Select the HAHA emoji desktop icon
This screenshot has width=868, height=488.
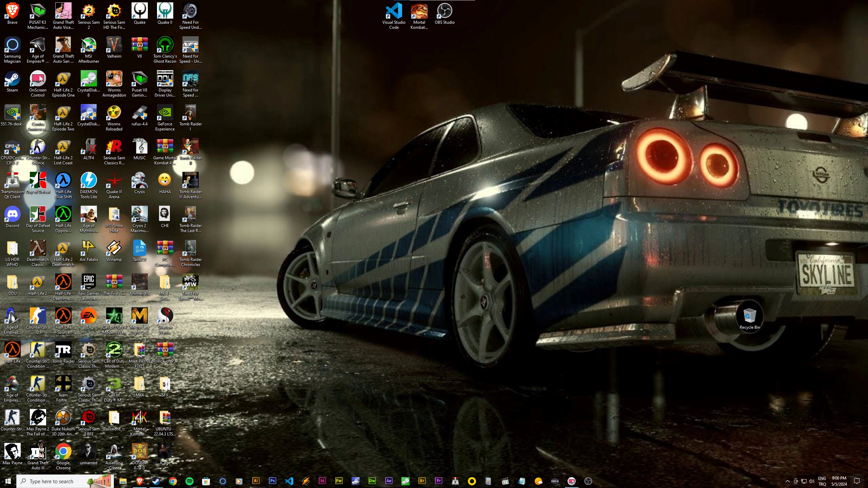[165, 183]
